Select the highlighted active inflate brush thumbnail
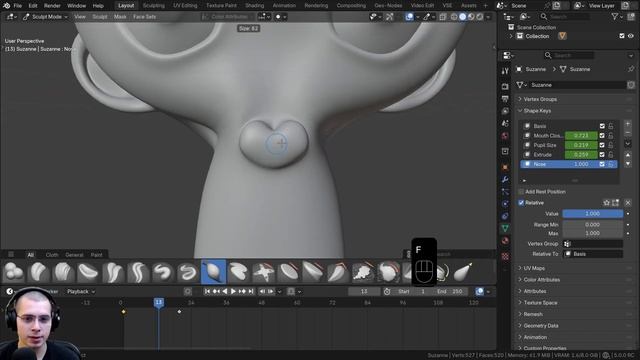The image size is (640, 360). pos(213,272)
